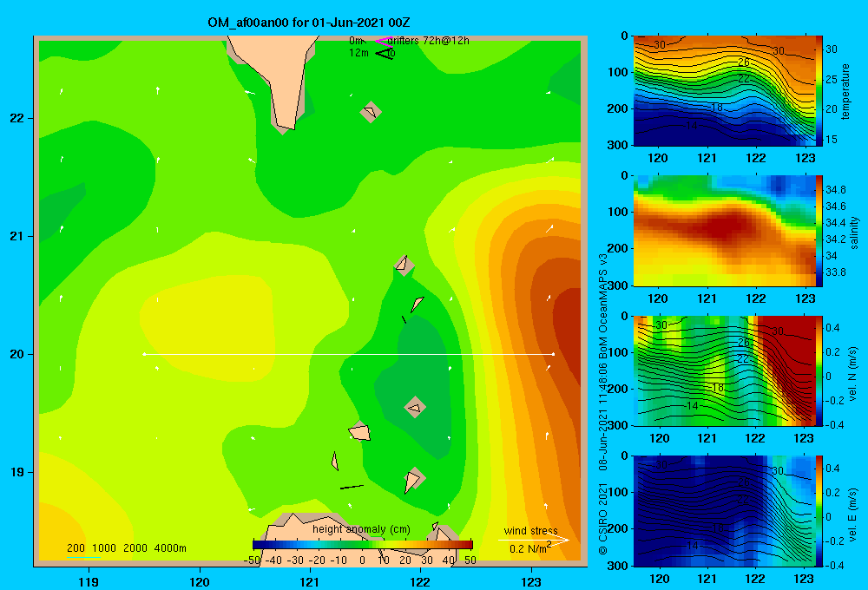Click the height anomaly colorbar at the dark blue end

point(259,545)
